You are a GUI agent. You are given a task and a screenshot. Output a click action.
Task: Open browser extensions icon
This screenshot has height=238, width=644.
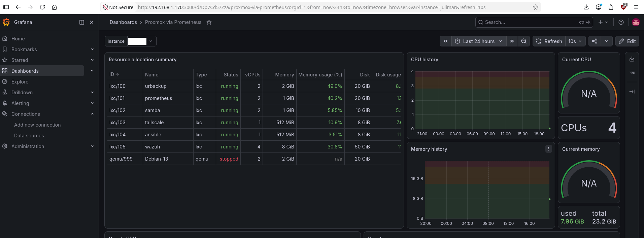pyautogui.click(x=611, y=7)
